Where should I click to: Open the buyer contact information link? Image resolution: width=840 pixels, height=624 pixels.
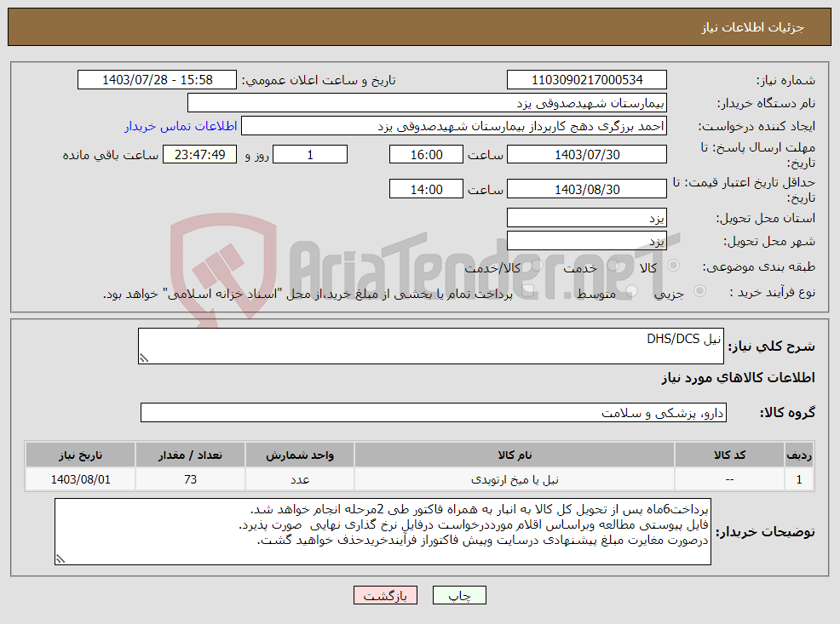181,126
